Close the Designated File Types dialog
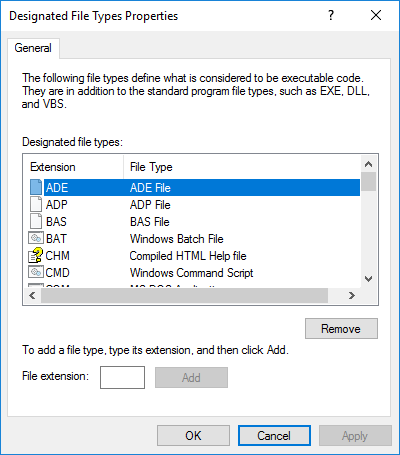The image size is (400, 455). tap(376, 15)
